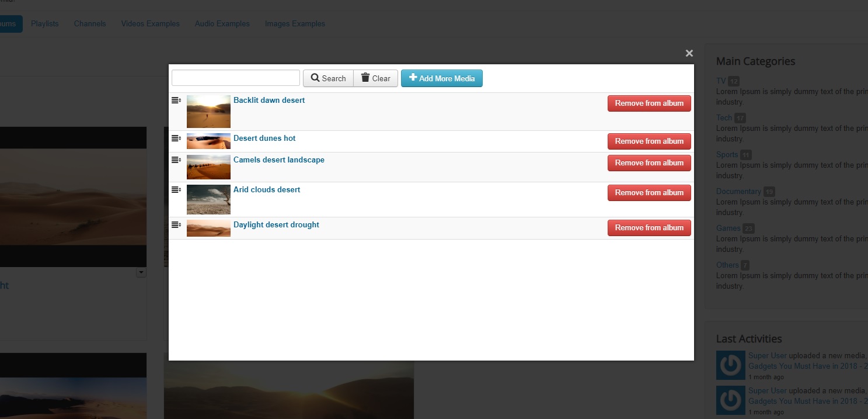Viewport: 868px width, 419px height.
Task: Switch to the Videos Examples tab
Action: (x=150, y=24)
